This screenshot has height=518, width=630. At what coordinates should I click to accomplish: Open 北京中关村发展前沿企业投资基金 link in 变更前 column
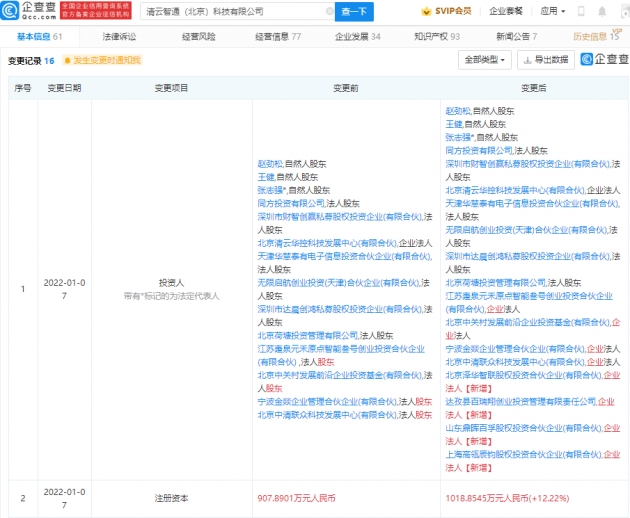340,375
